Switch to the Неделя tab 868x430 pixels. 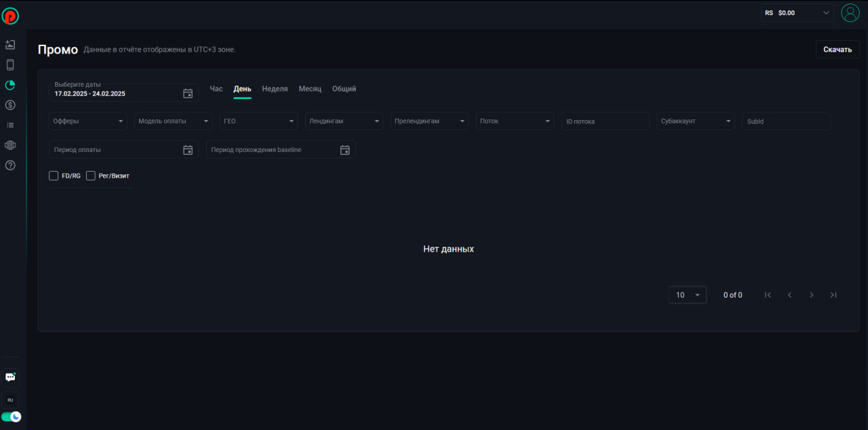click(275, 89)
